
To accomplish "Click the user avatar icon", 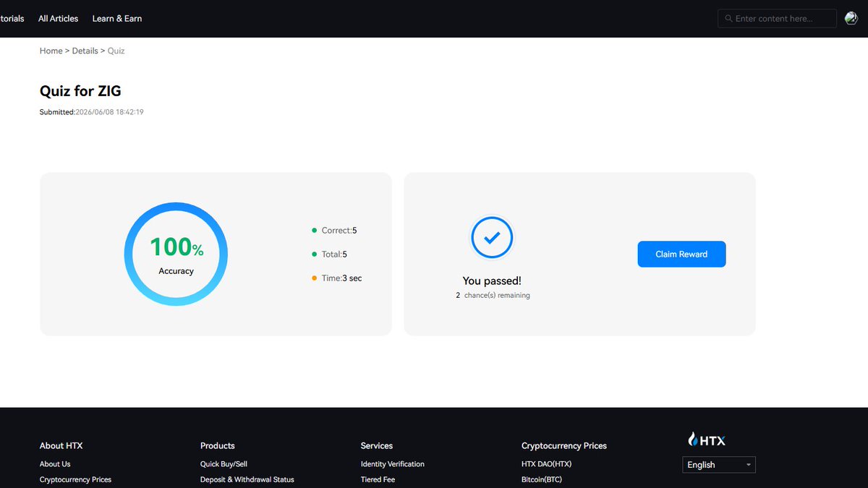I will point(851,19).
